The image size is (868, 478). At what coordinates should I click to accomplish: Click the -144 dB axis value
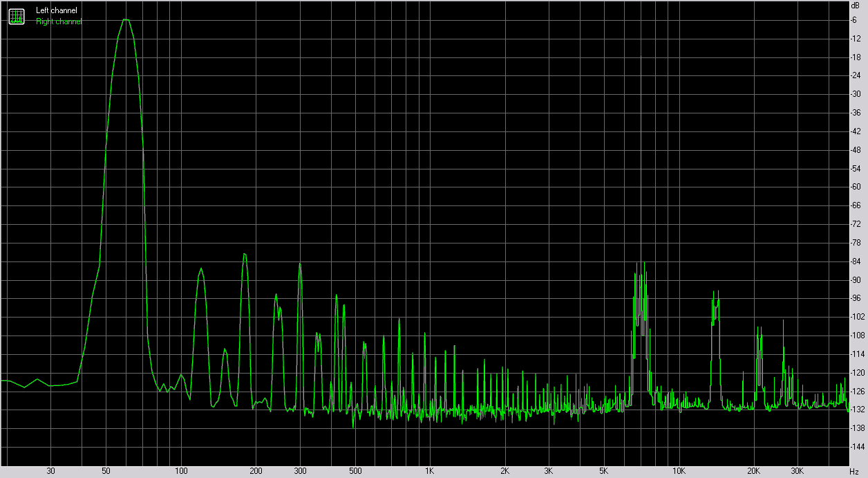pyautogui.click(x=858, y=448)
